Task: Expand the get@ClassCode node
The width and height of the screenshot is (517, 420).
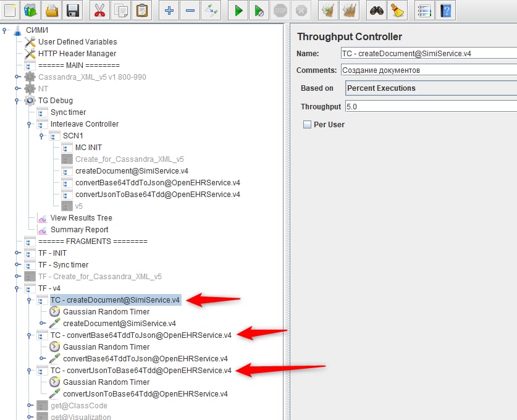Action: pos(30,406)
